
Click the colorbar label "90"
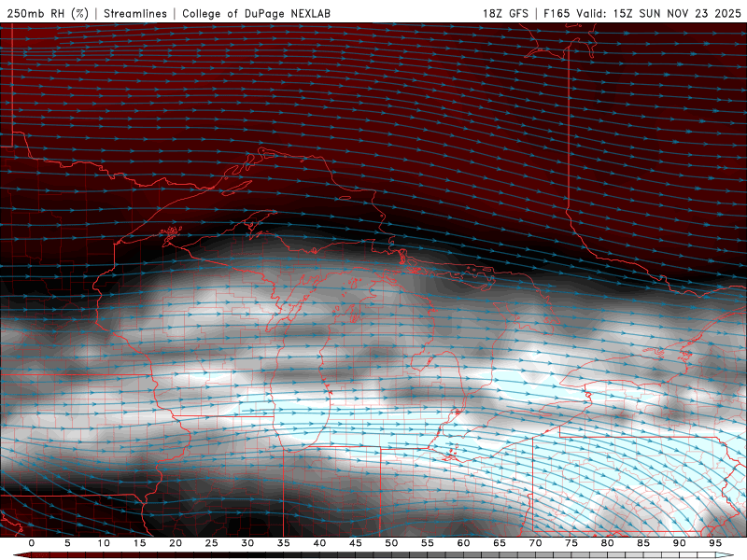pyautogui.click(x=680, y=543)
